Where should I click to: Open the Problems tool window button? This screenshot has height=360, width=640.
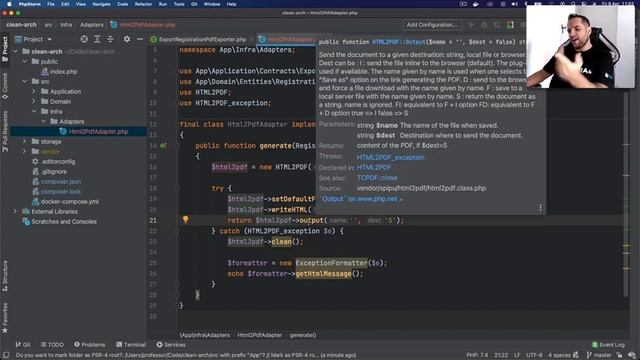point(89,345)
